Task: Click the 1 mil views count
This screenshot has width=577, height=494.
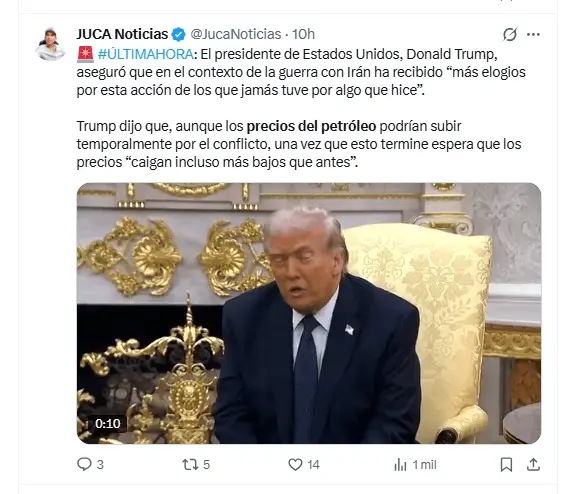Action: (x=424, y=465)
